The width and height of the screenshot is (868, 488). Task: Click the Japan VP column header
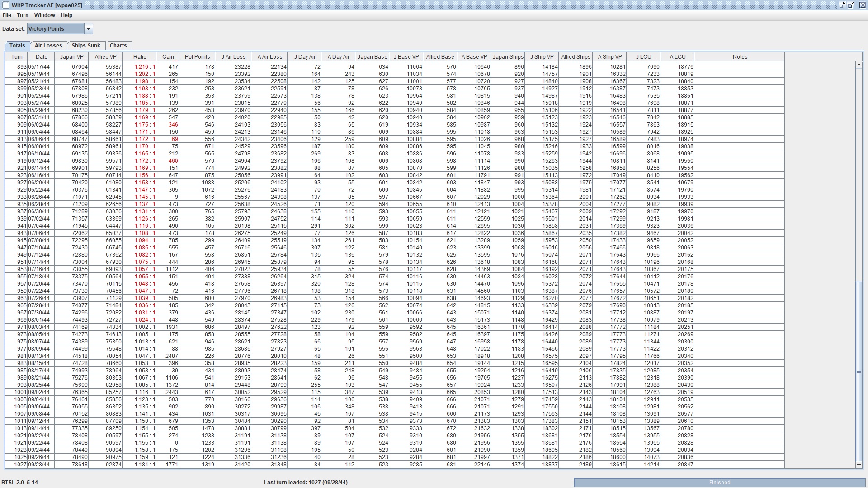71,57
